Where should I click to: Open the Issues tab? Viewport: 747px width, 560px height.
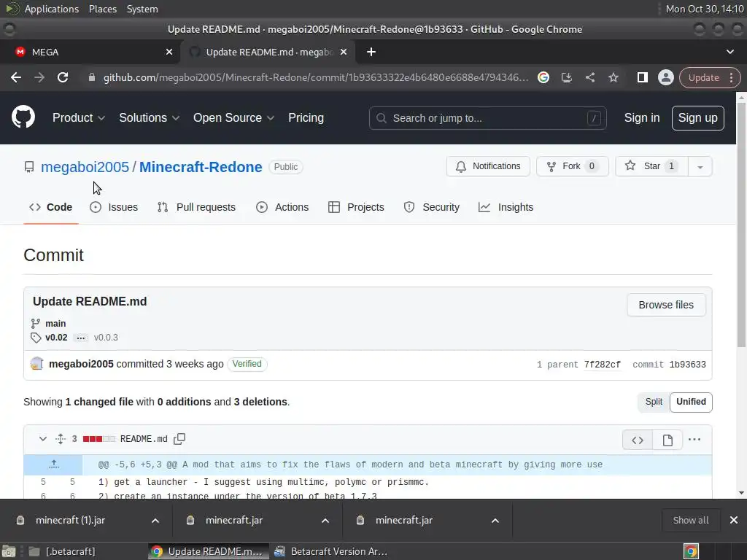click(114, 207)
